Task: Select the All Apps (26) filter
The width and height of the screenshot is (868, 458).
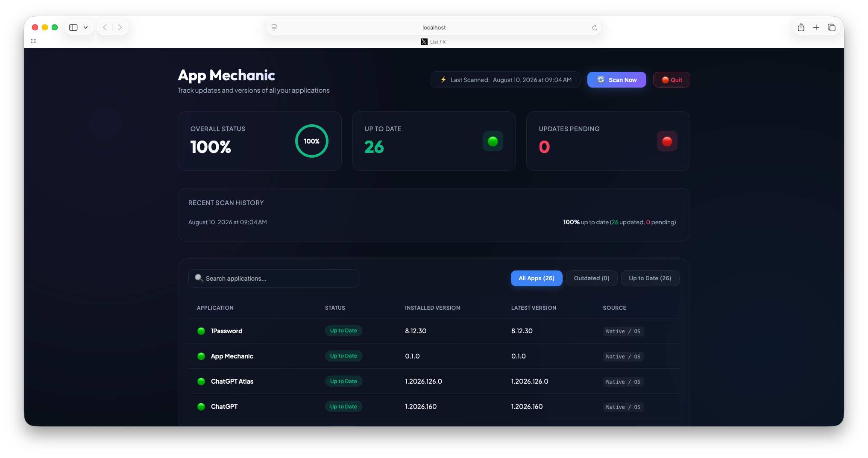Action: click(537, 278)
